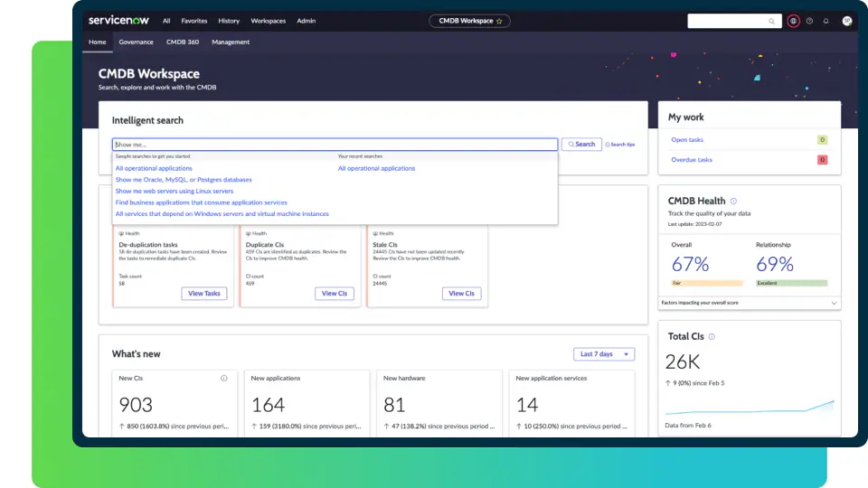Click the Overall Fair health score bar

(x=707, y=283)
